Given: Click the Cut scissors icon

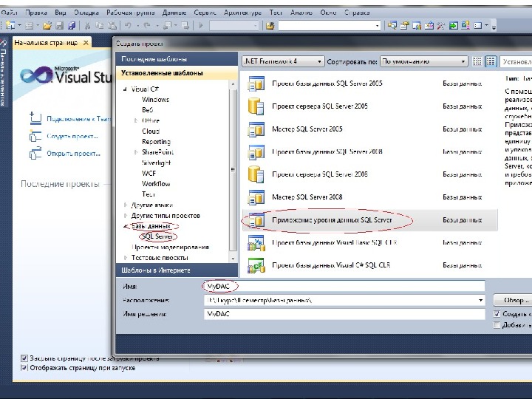Looking at the screenshot, I should coord(87,25).
